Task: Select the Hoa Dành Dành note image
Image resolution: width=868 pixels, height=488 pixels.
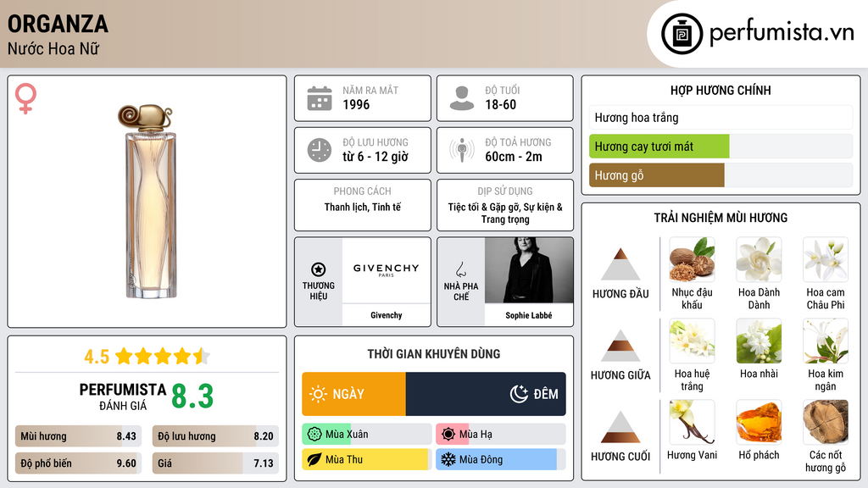Action: coord(759,260)
